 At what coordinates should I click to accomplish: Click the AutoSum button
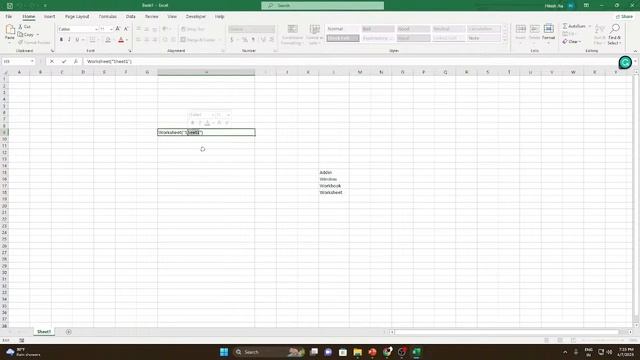coord(574,26)
